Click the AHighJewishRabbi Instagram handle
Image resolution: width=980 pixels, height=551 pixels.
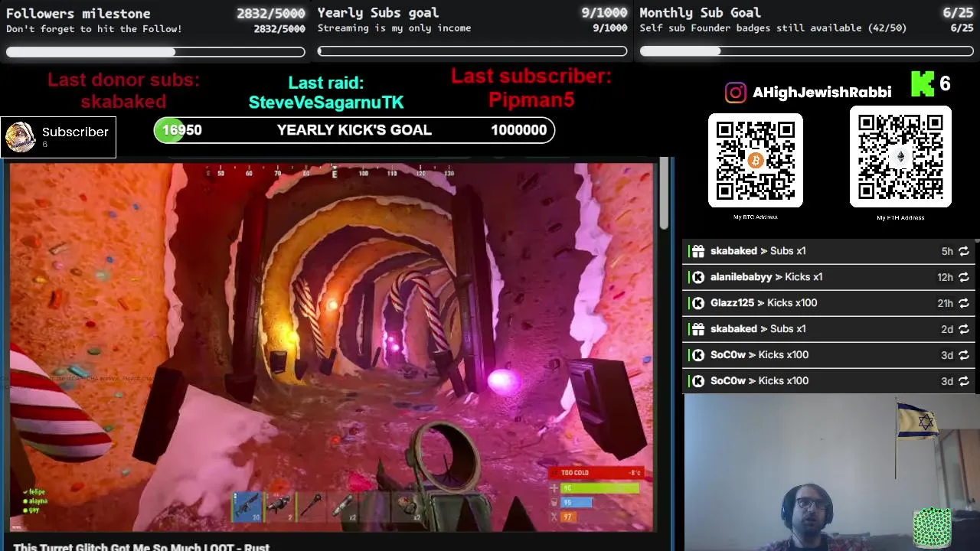click(822, 93)
